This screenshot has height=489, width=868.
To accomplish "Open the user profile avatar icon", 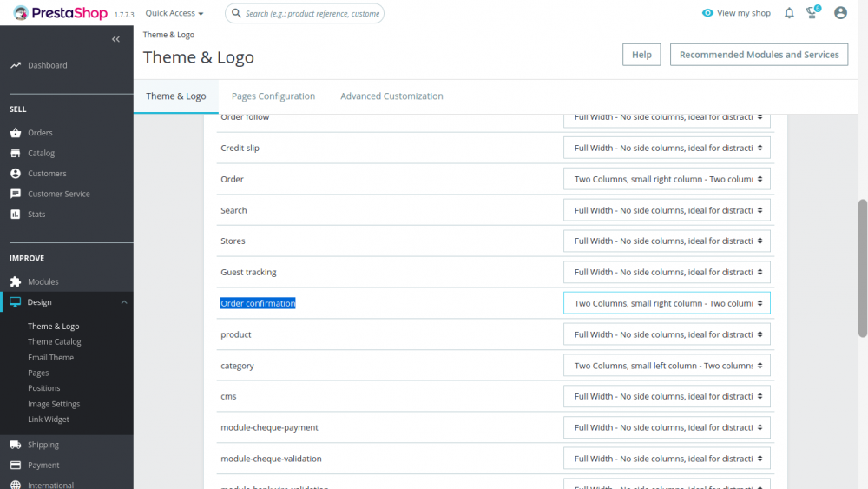I will [x=840, y=13].
